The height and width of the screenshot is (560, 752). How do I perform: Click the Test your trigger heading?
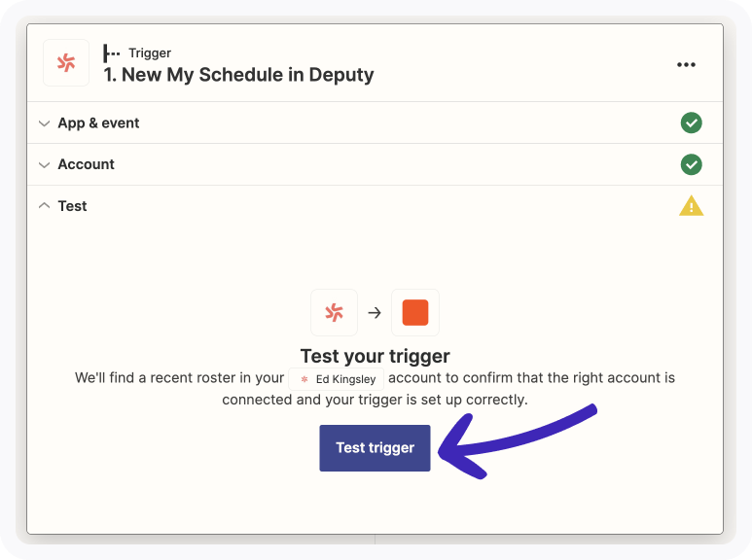(376, 356)
